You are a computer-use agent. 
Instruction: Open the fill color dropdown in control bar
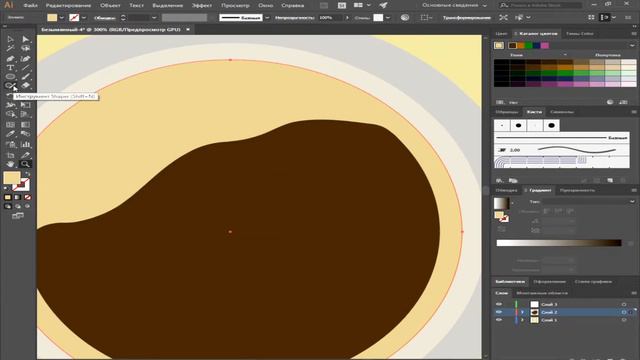point(62,18)
